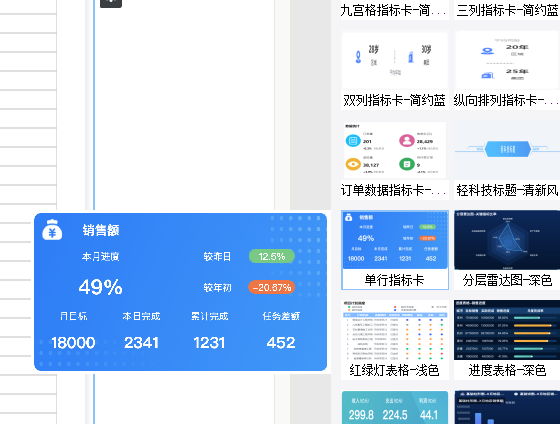The image size is (560, 424).
Task: Click the 1231 value under 累计完成
Action: pos(209,343)
